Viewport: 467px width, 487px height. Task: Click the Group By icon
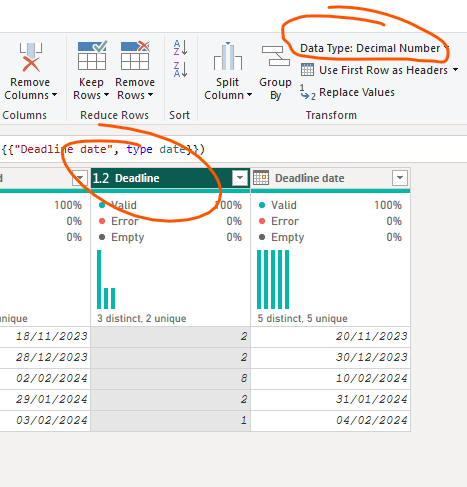[x=275, y=56]
